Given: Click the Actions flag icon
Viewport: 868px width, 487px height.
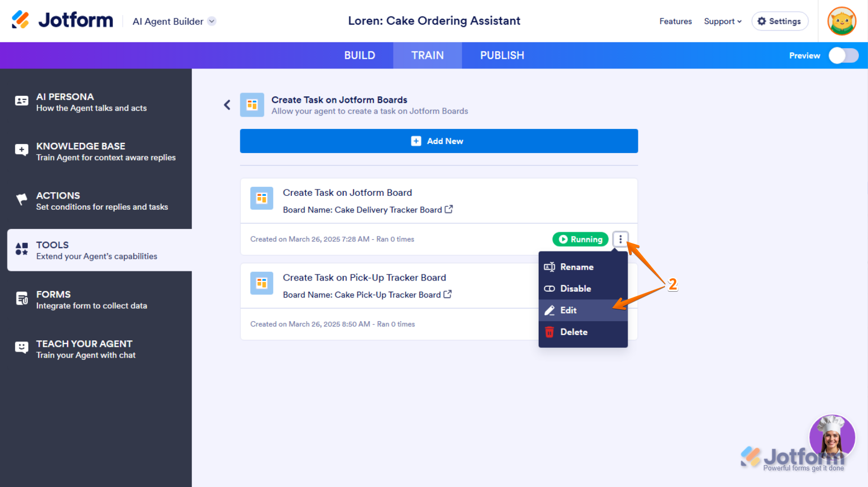Looking at the screenshot, I should point(22,200).
